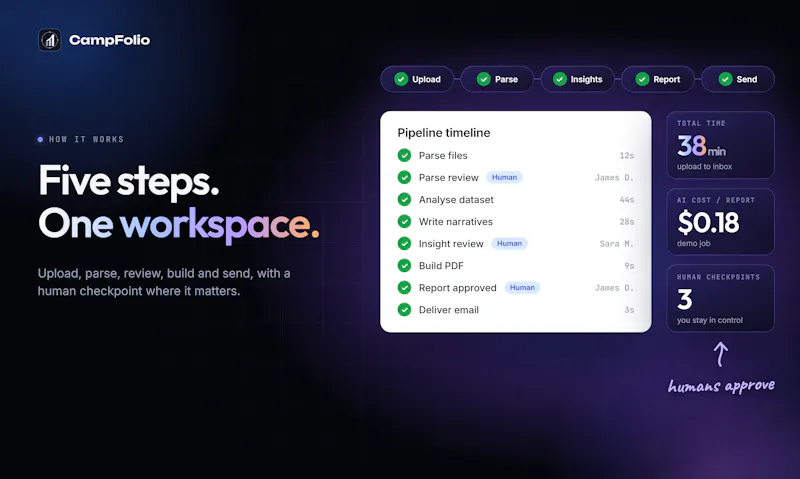800x479 pixels.
Task: Click the check icon beside Deliver email
Action: coord(405,310)
